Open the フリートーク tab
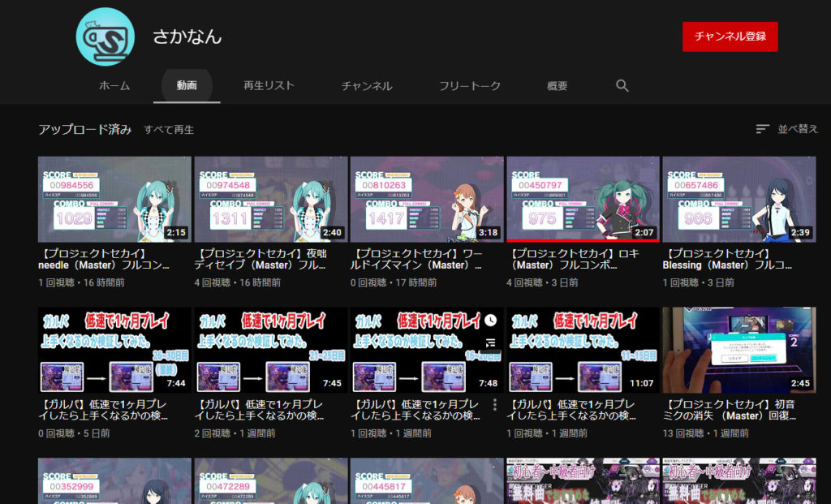 (470, 86)
